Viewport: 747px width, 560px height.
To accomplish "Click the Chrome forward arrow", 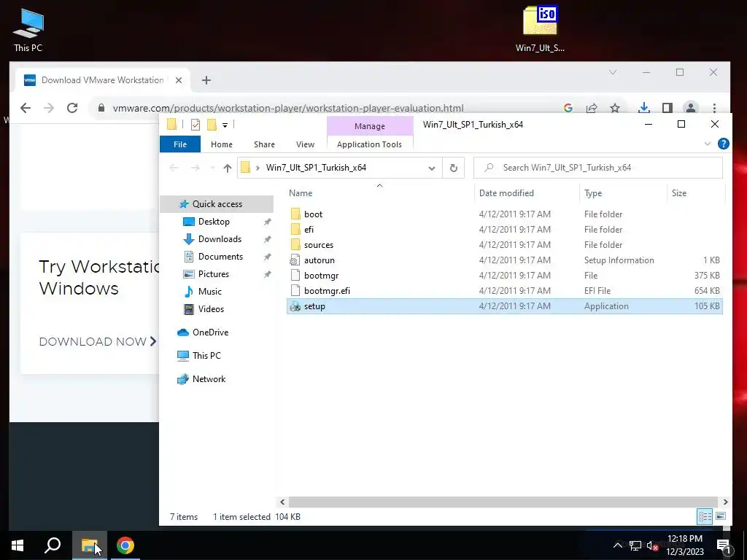I will pos(49,108).
